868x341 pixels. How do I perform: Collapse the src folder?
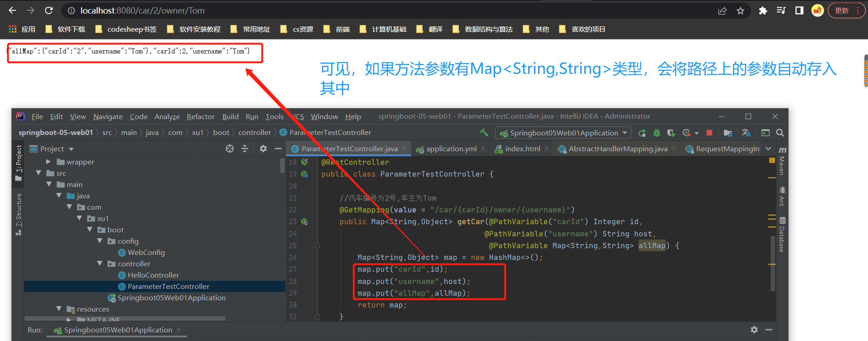(x=39, y=173)
